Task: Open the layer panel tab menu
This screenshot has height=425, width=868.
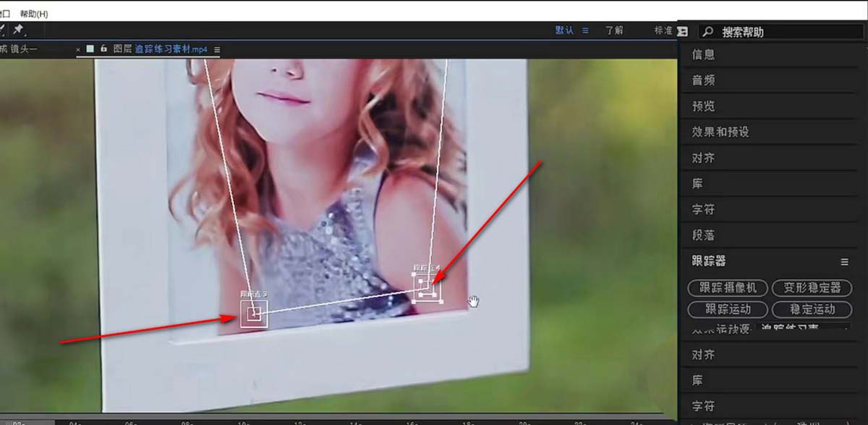Action: [x=217, y=50]
